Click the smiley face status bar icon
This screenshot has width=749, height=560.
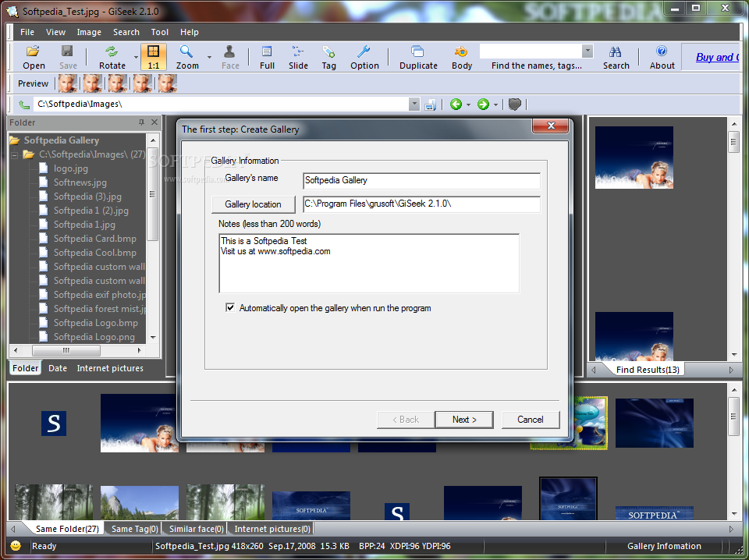(16, 546)
